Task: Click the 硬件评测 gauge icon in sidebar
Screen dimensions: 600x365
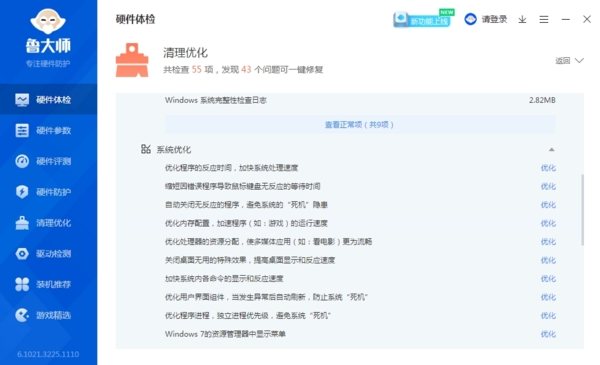Action: (x=22, y=161)
